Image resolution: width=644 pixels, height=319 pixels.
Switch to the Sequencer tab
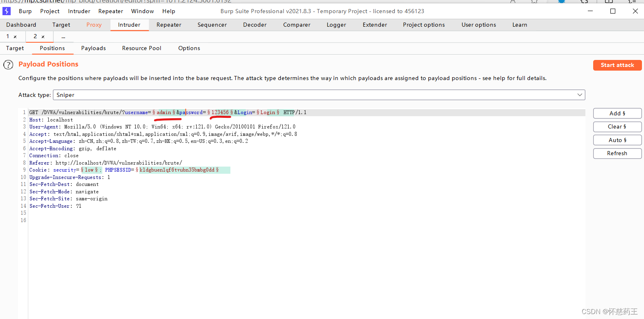point(212,25)
